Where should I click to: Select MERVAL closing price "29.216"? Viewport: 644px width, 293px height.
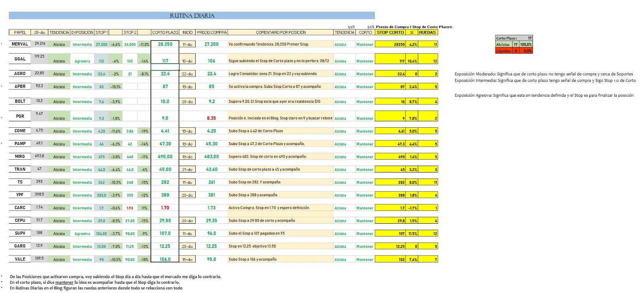tap(40, 43)
